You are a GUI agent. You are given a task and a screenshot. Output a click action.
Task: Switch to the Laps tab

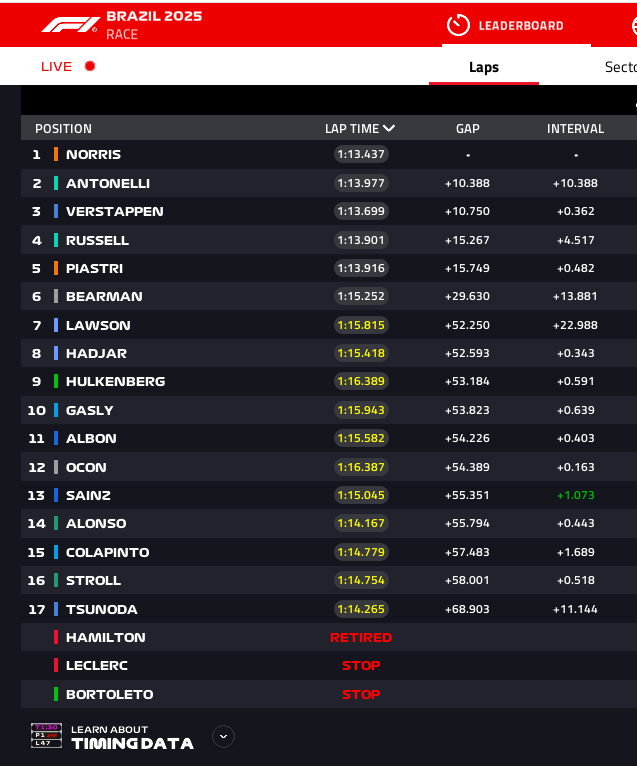coord(484,67)
